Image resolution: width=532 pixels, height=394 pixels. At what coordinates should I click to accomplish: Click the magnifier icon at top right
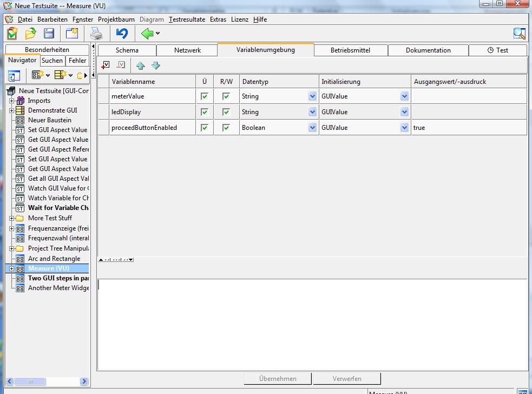tap(519, 34)
